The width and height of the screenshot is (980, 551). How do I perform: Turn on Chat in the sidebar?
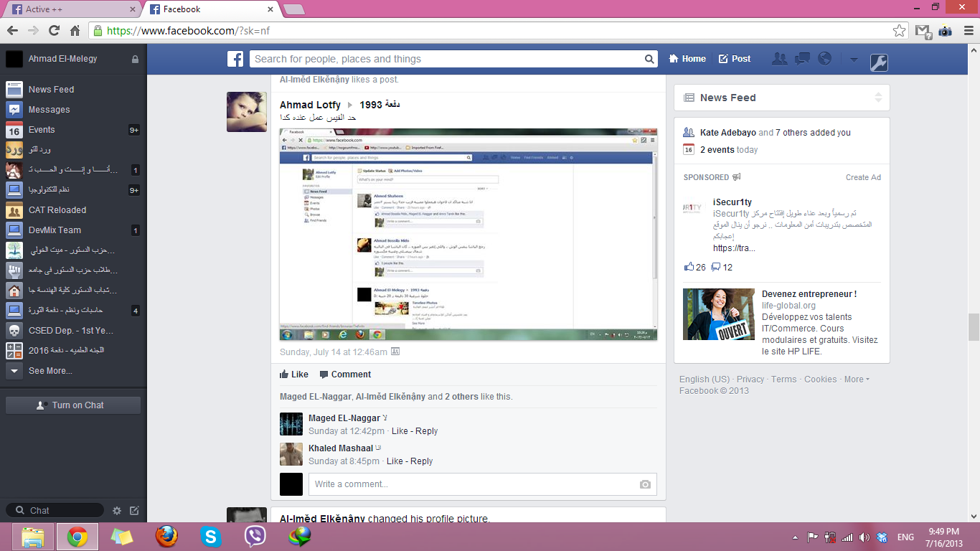point(73,405)
